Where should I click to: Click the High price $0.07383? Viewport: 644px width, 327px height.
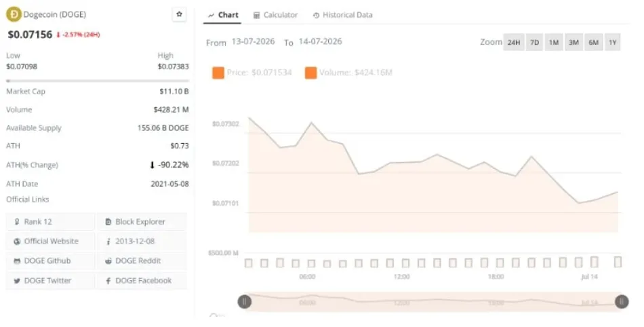pyautogui.click(x=173, y=66)
